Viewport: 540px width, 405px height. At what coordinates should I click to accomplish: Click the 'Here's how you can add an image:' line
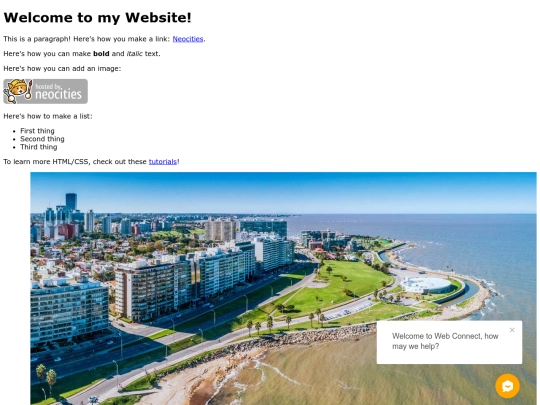coord(62,69)
